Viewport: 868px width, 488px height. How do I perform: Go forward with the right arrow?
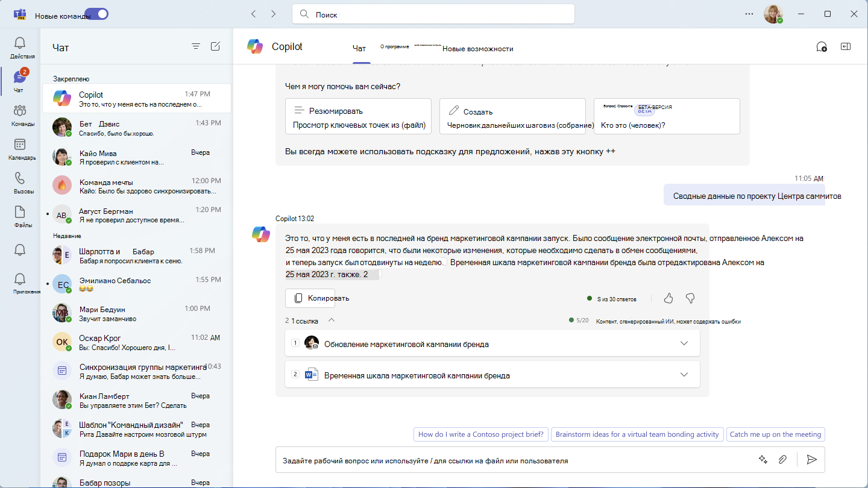(x=274, y=13)
